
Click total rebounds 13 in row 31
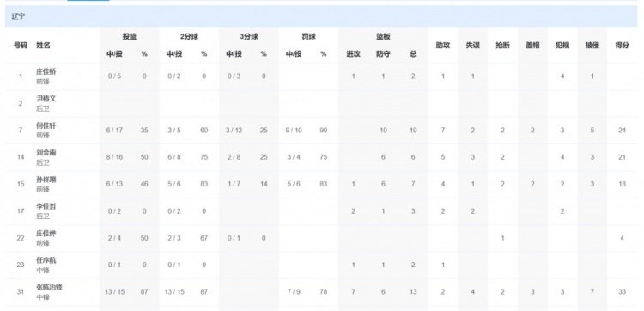pos(413,292)
